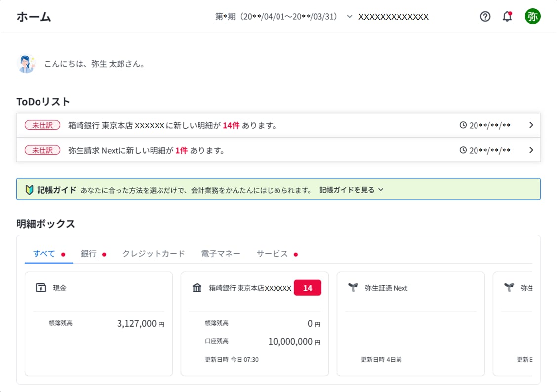Select the すべて tab

(49, 254)
